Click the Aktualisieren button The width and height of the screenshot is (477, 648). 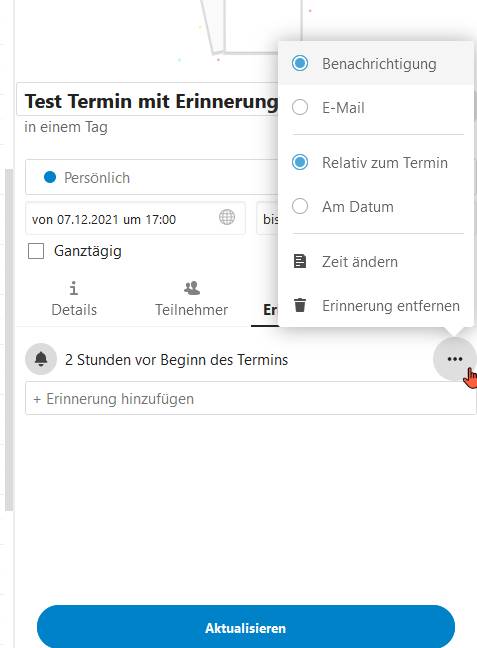coord(246,628)
